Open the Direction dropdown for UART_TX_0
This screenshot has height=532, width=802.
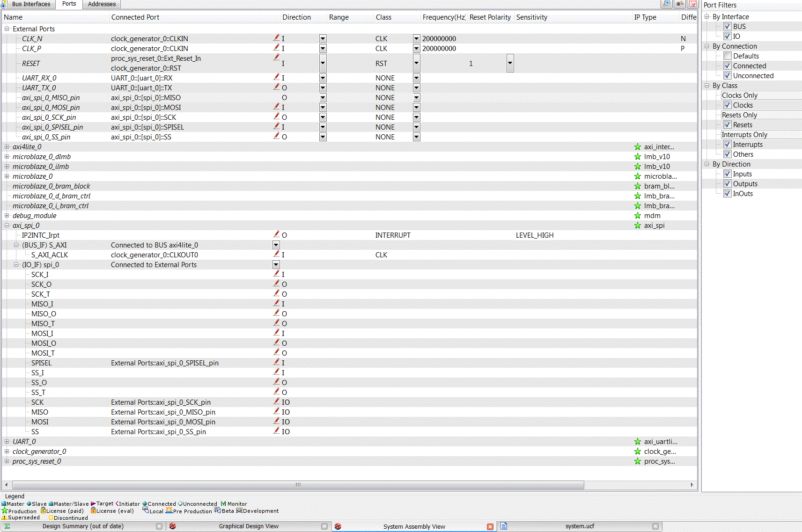[x=323, y=88]
